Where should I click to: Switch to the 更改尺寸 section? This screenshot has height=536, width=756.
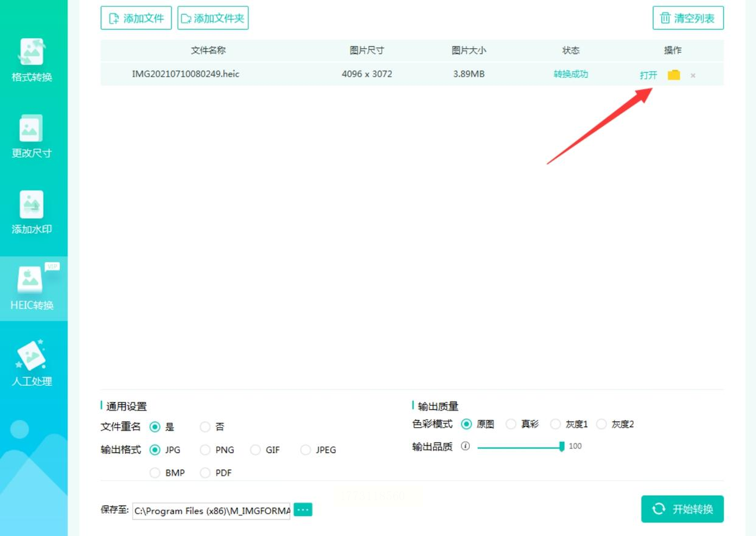click(32, 137)
